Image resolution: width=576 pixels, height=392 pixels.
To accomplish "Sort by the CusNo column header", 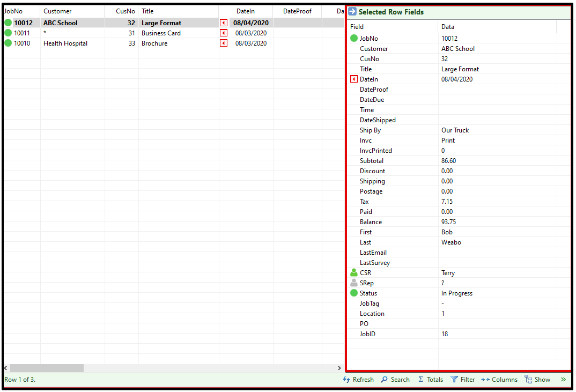I will click(x=125, y=11).
